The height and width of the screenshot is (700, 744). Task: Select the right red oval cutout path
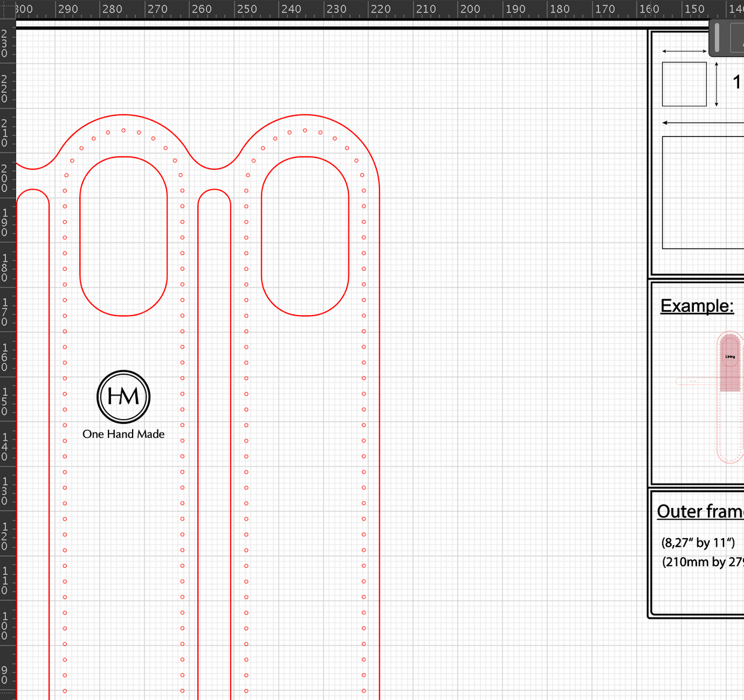pos(305,236)
